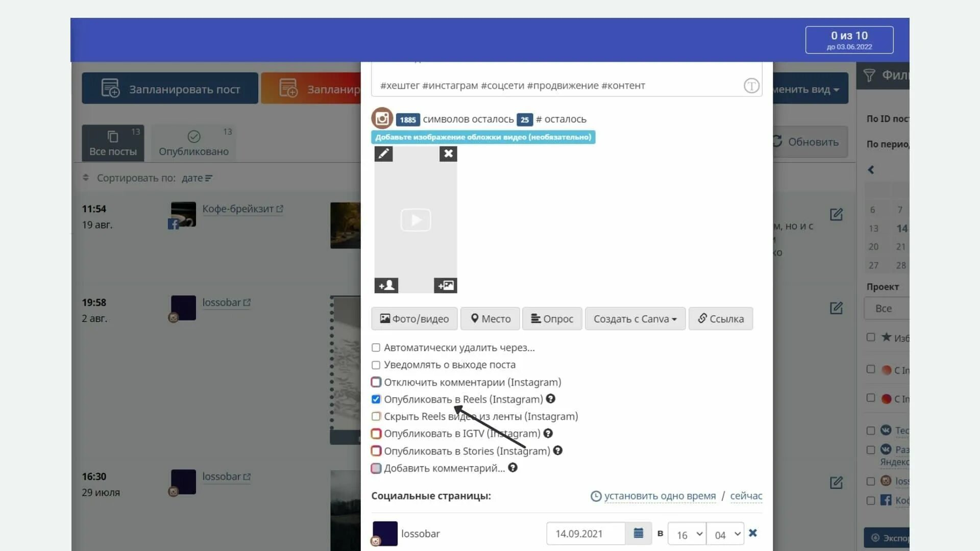Click the Instagram account icon
Viewport: 980px width, 551px height.
(x=381, y=119)
